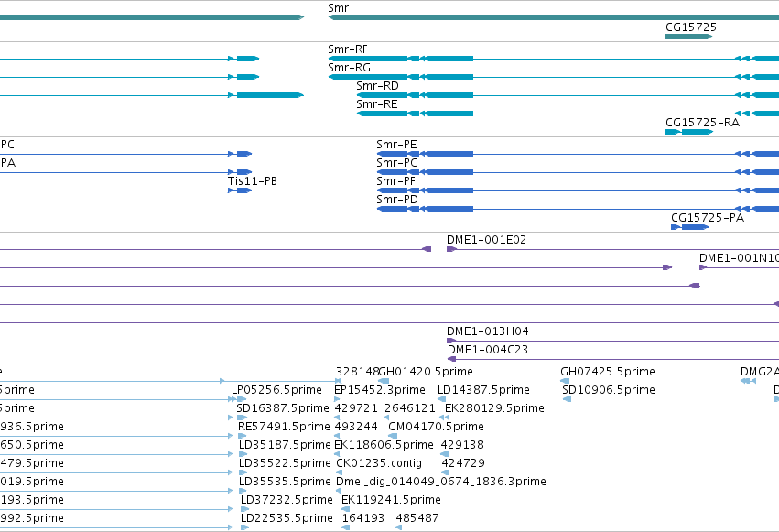Click the GH07425.5prime arrow glyph
779x532 pixels.
565,381
